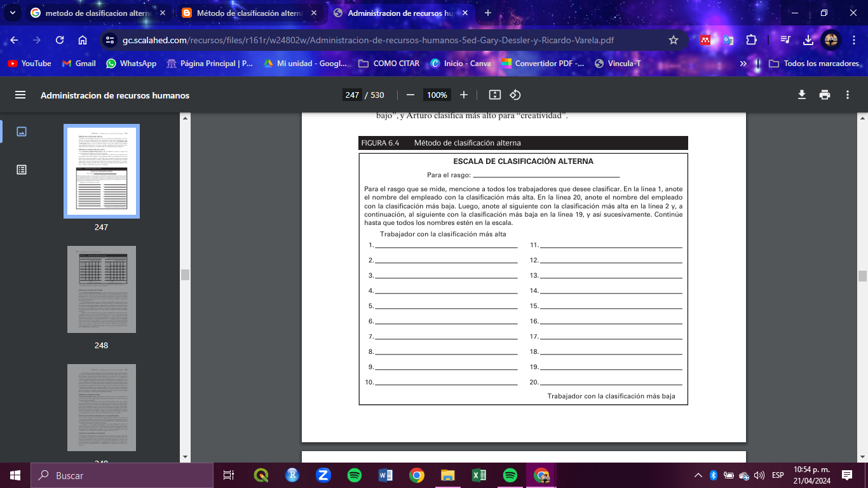Download the PDF from the viewer toolbar
The image size is (868, 488).
click(802, 95)
